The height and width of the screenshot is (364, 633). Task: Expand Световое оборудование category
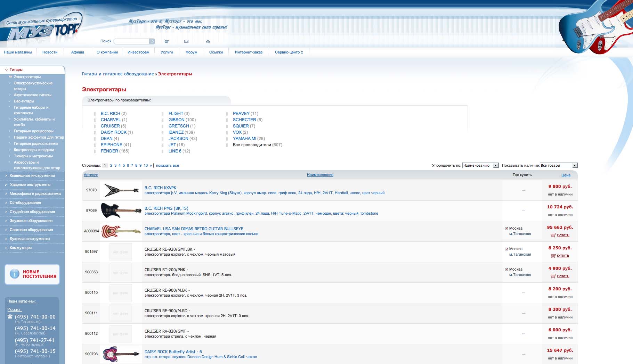(x=31, y=230)
